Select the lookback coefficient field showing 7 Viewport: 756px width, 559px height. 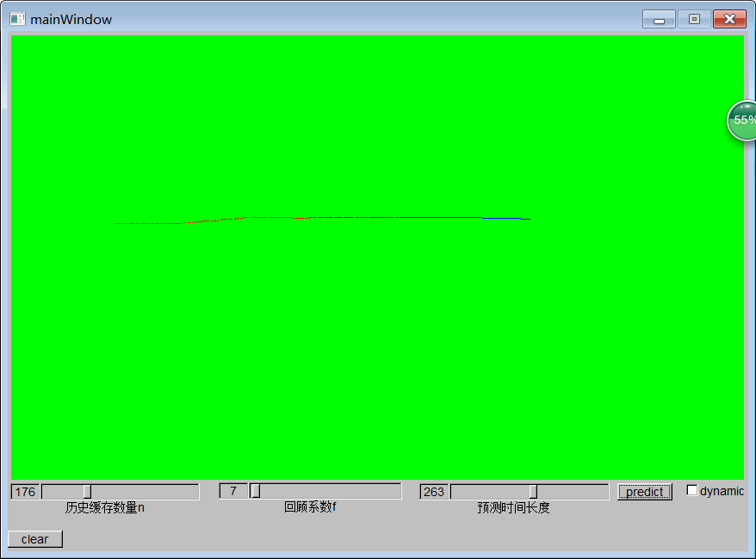233,491
